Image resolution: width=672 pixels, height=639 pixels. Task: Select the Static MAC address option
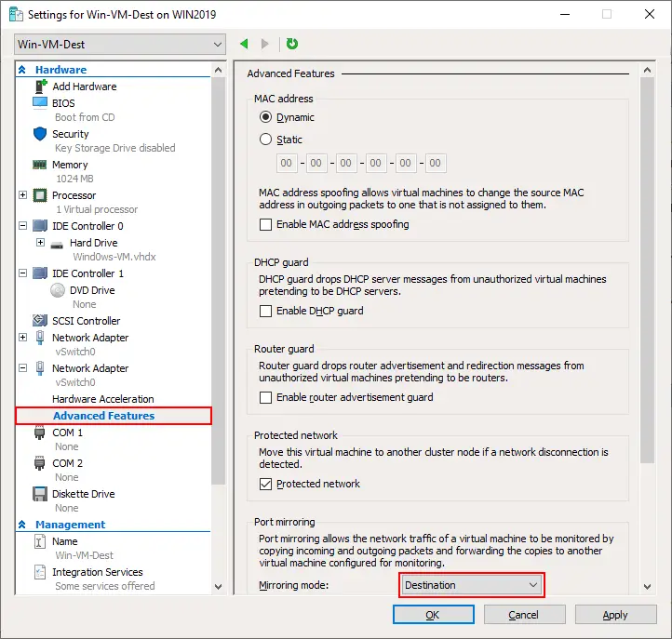pos(265,140)
